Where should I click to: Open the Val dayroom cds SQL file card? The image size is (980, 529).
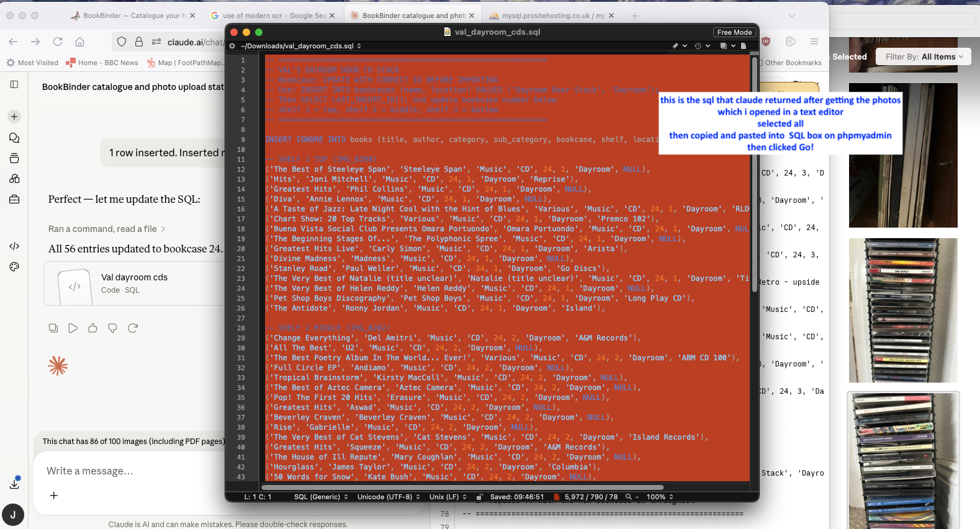coord(135,283)
